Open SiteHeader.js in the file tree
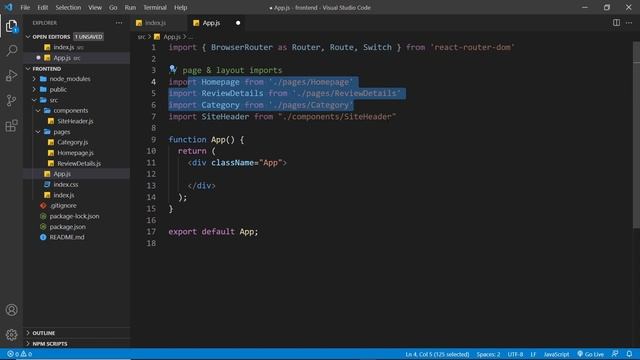The width and height of the screenshot is (640, 360). tap(77, 121)
